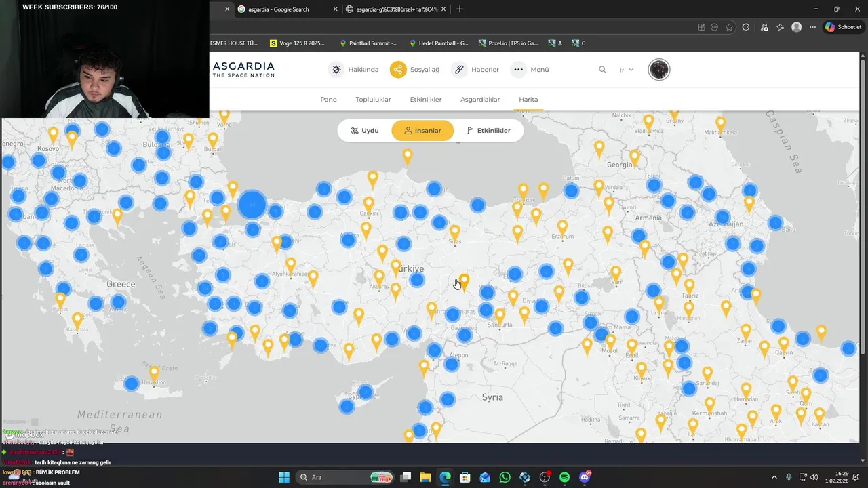Open Edge browser profile icon
The height and width of the screenshot is (488, 868).
click(x=796, y=27)
